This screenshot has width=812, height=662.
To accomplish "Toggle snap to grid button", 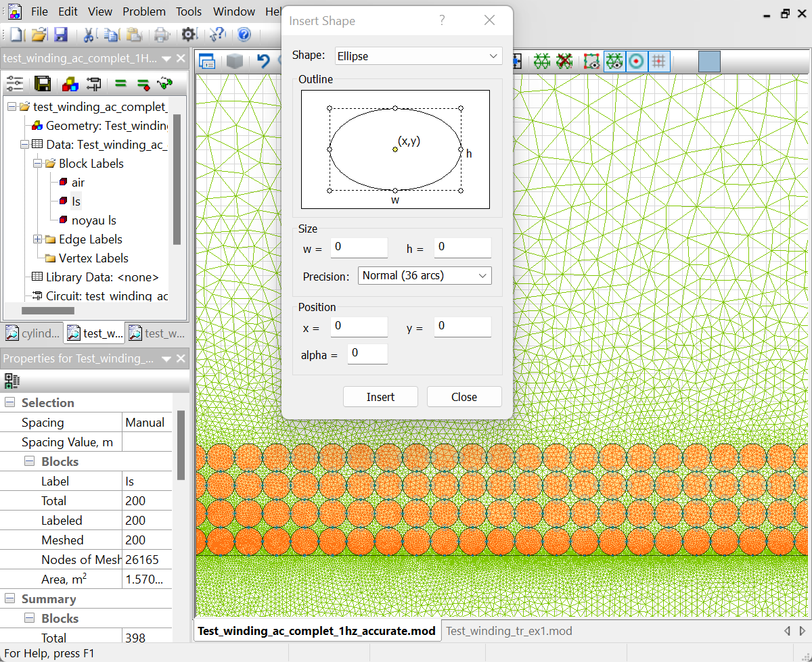I will (x=658, y=62).
